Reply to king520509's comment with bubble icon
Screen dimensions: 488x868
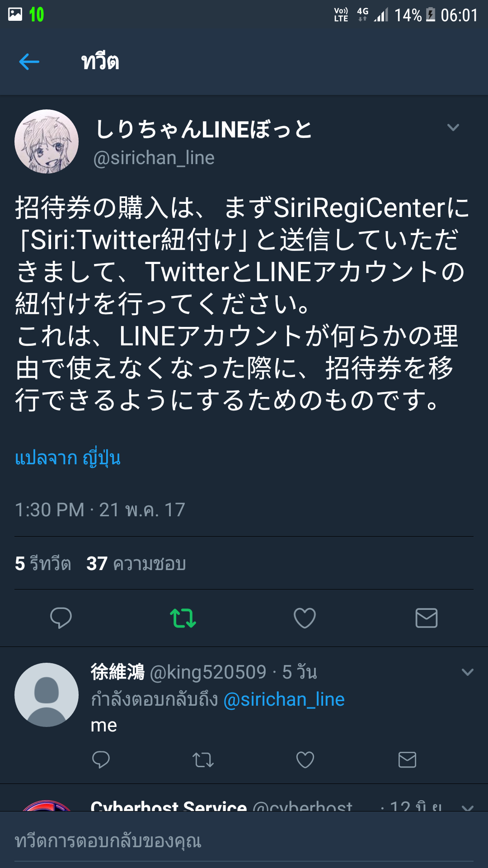[101, 759]
